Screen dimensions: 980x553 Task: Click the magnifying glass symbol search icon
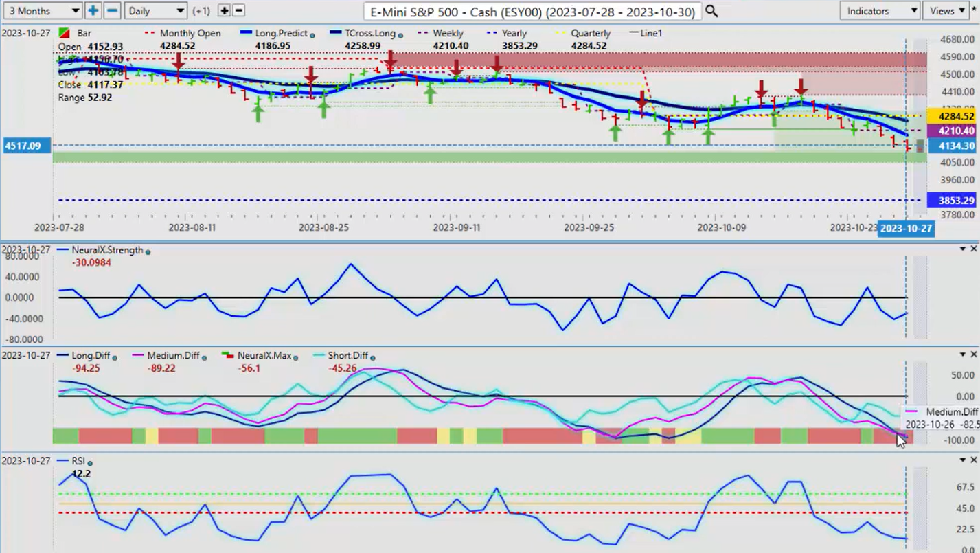point(711,11)
